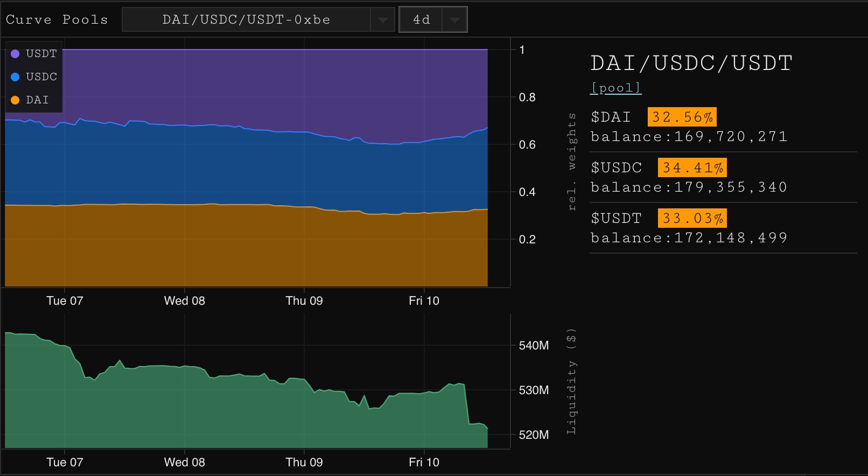
Task: Click the 520M liquidity axis label
Action: click(x=534, y=435)
